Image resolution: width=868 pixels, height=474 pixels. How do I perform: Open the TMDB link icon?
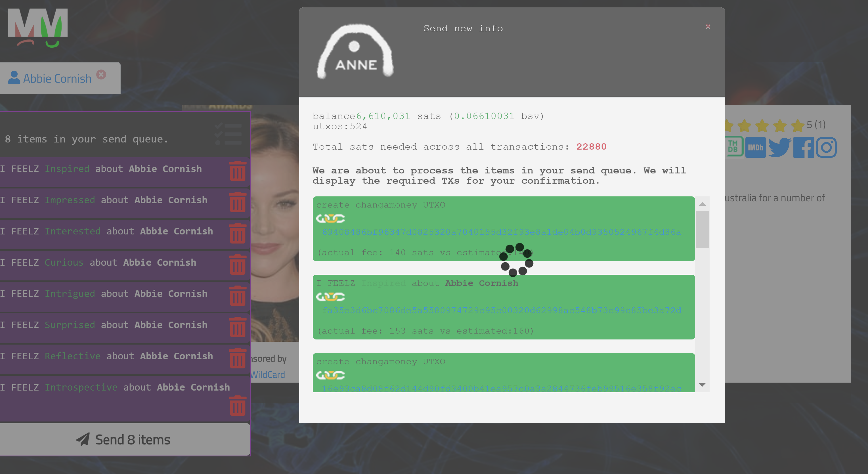(733, 146)
